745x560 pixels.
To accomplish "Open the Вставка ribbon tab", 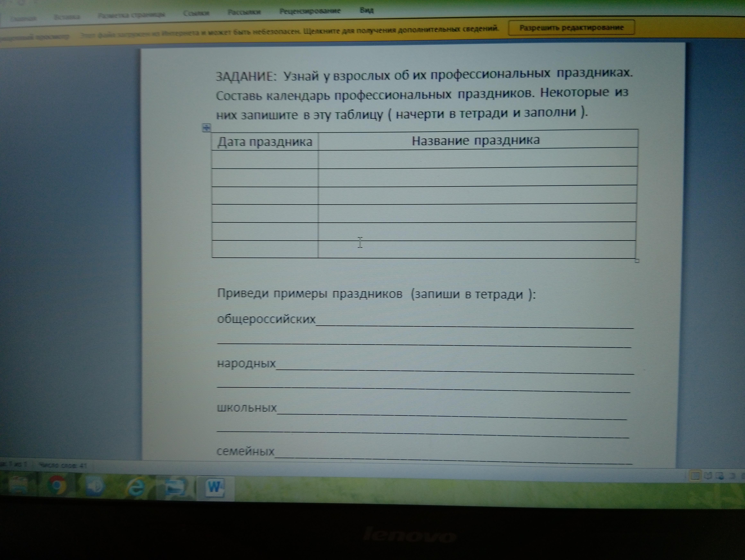I will click(x=67, y=17).
